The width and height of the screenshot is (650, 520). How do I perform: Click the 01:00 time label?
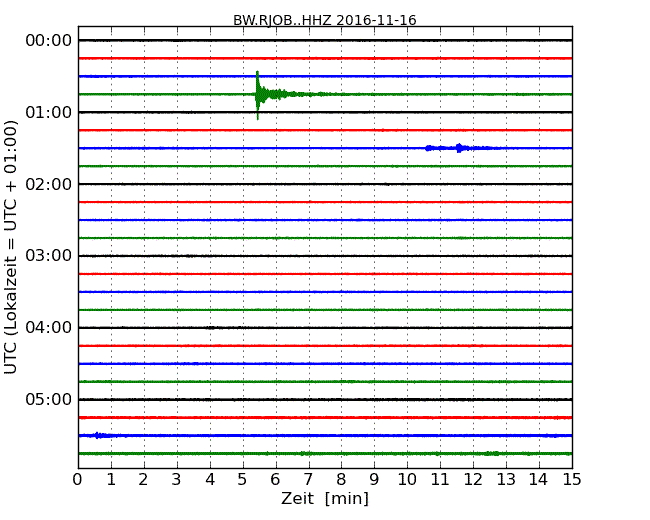pyautogui.click(x=49, y=112)
